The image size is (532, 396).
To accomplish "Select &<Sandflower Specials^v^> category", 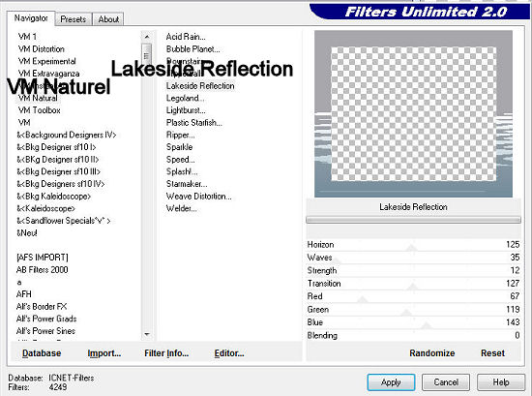I will tap(64, 221).
